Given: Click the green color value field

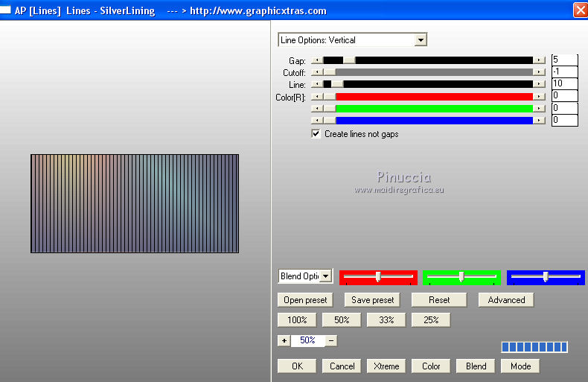Looking at the screenshot, I should coord(564,108).
